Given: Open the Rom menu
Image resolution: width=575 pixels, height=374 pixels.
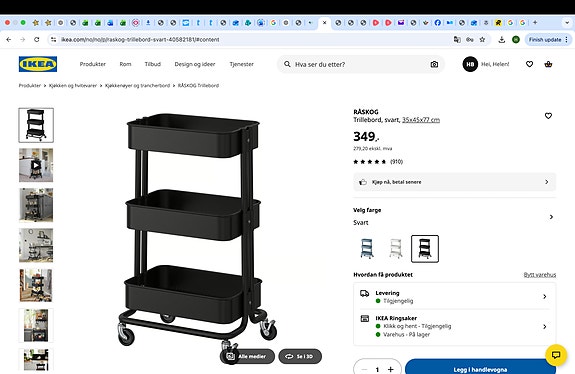Looking at the screenshot, I should point(125,64).
